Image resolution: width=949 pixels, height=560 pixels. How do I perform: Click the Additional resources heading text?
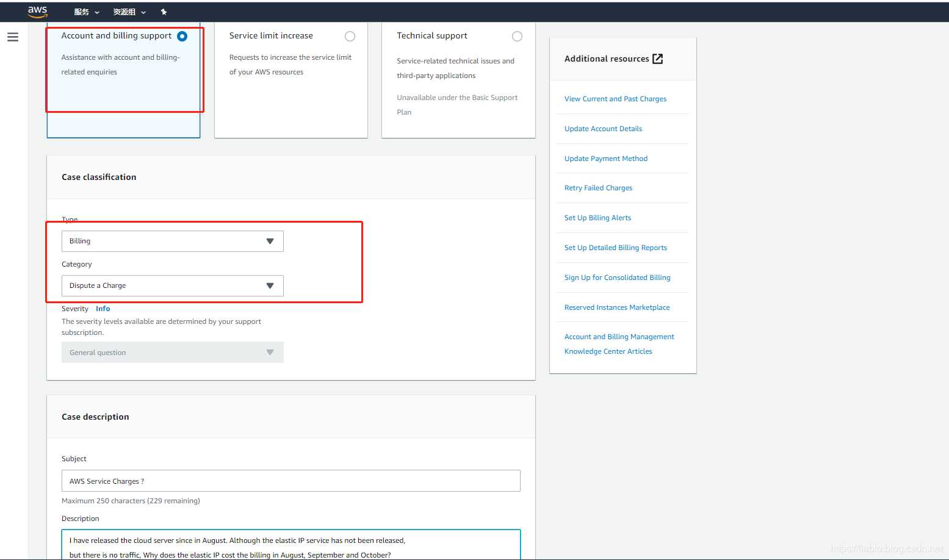pos(607,59)
